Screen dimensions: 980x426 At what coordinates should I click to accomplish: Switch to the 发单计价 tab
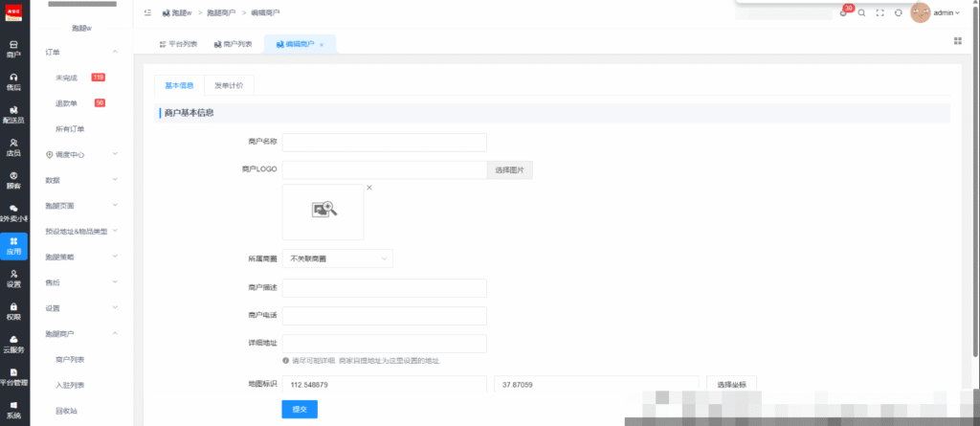[229, 85]
